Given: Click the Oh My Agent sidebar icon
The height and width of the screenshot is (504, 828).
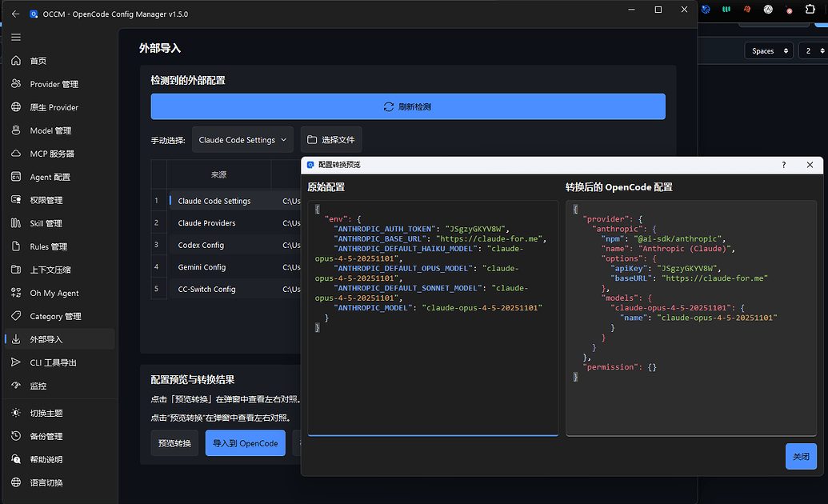Looking at the screenshot, I should (16, 294).
